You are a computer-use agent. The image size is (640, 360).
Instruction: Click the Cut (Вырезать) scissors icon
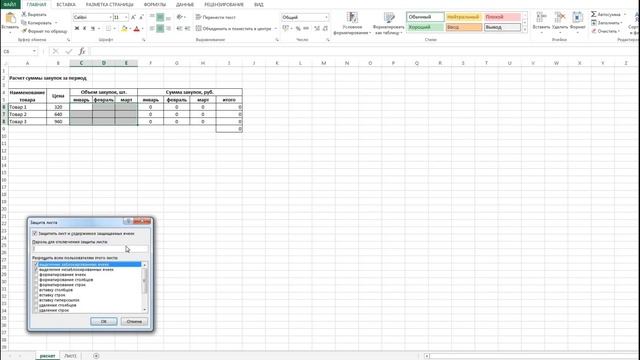[24, 14]
